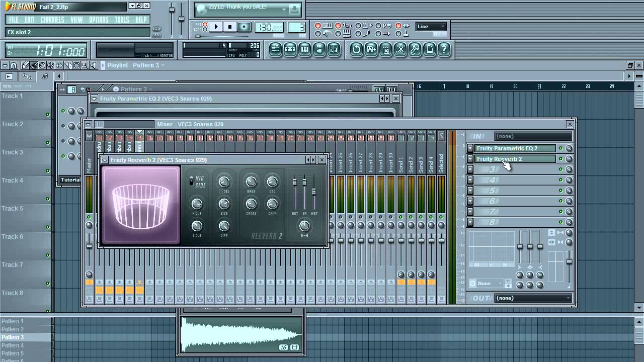This screenshot has width=644, height=362.
Task: Toggle the loop recording LED
Action: click(378, 25)
